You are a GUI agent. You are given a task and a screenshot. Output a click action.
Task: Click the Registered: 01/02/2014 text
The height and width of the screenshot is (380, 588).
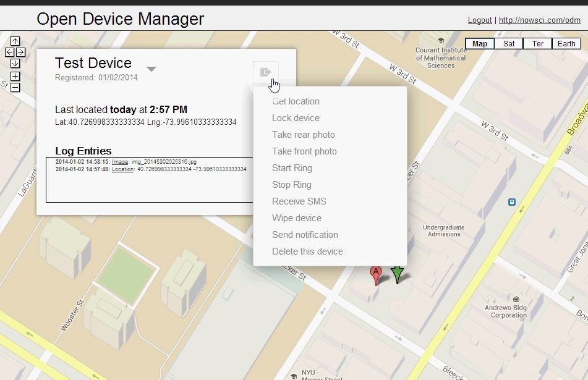(x=96, y=78)
